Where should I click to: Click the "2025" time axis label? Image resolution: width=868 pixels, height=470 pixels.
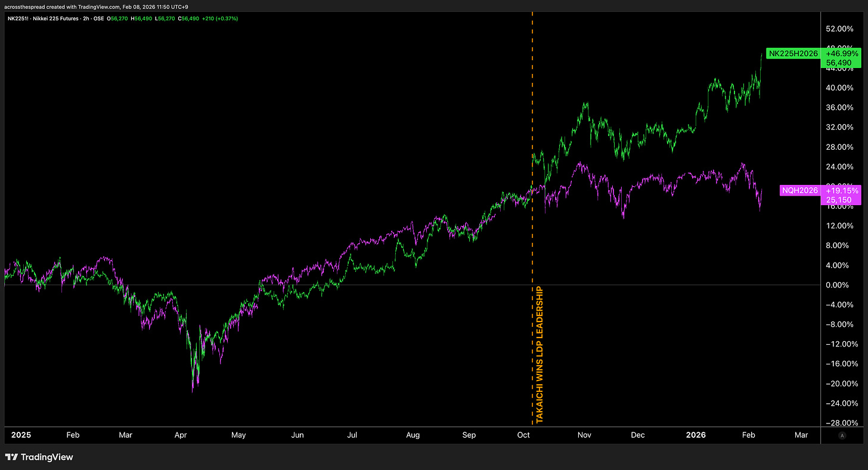coord(21,435)
